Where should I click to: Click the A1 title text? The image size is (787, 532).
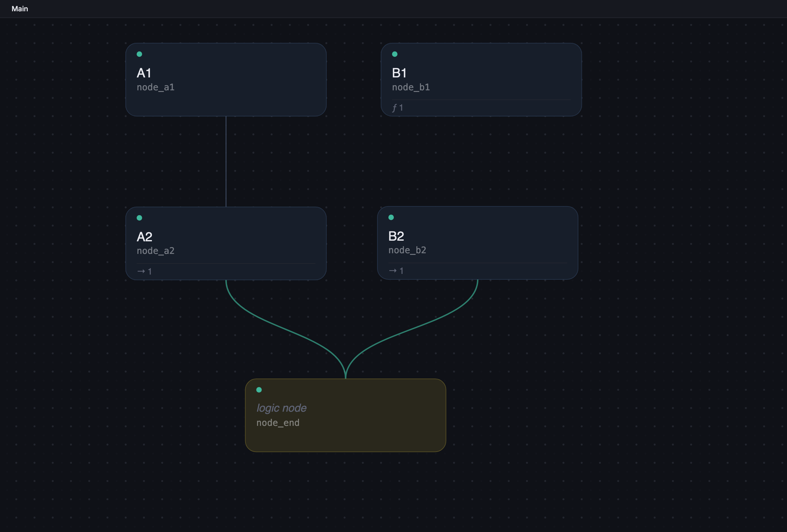[144, 73]
